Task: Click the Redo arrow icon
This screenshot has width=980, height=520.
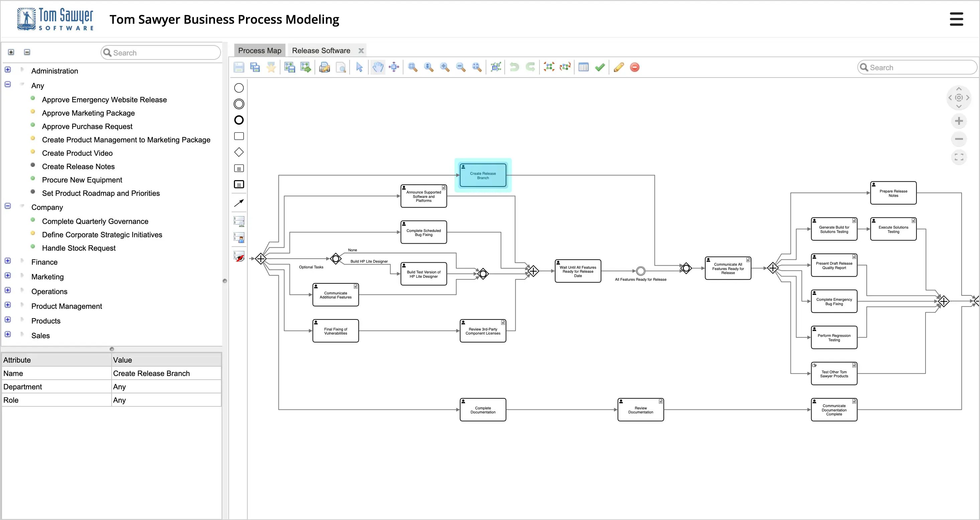Action: click(530, 67)
